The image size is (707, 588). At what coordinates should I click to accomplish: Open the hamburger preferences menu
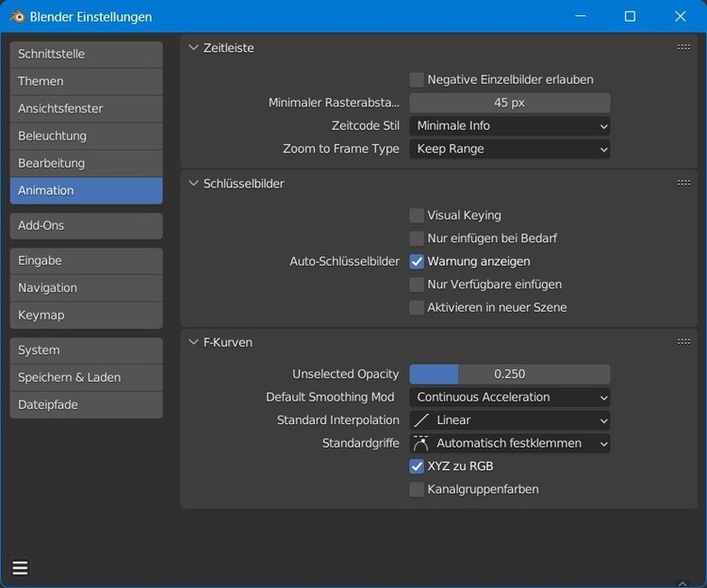click(x=20, y=568)
